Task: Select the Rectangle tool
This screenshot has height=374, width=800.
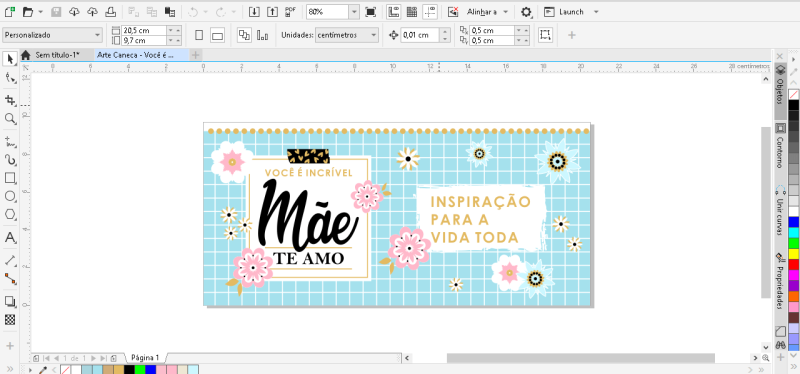Action: [10, 178]
